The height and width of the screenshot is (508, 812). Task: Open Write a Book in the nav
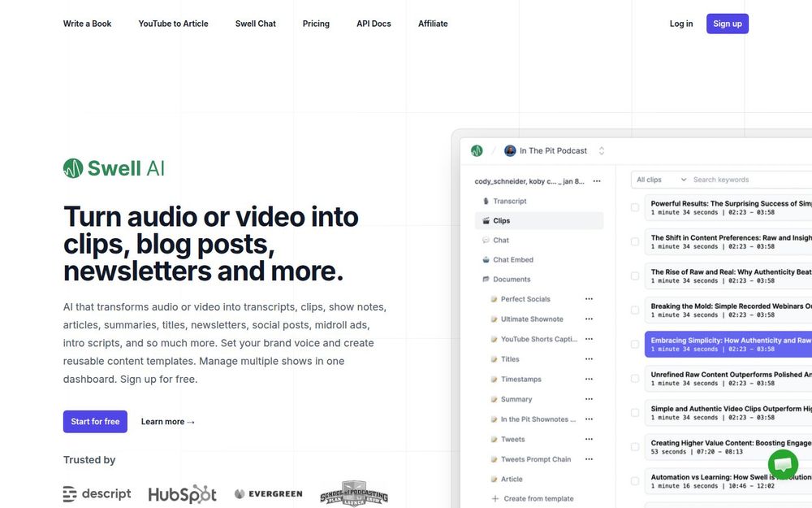(87, 24)
